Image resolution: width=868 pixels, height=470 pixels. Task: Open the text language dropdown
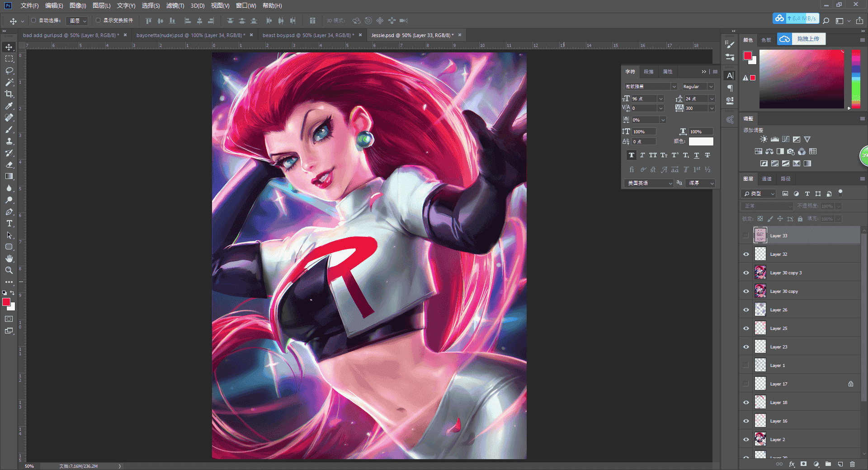coord(649,183)
